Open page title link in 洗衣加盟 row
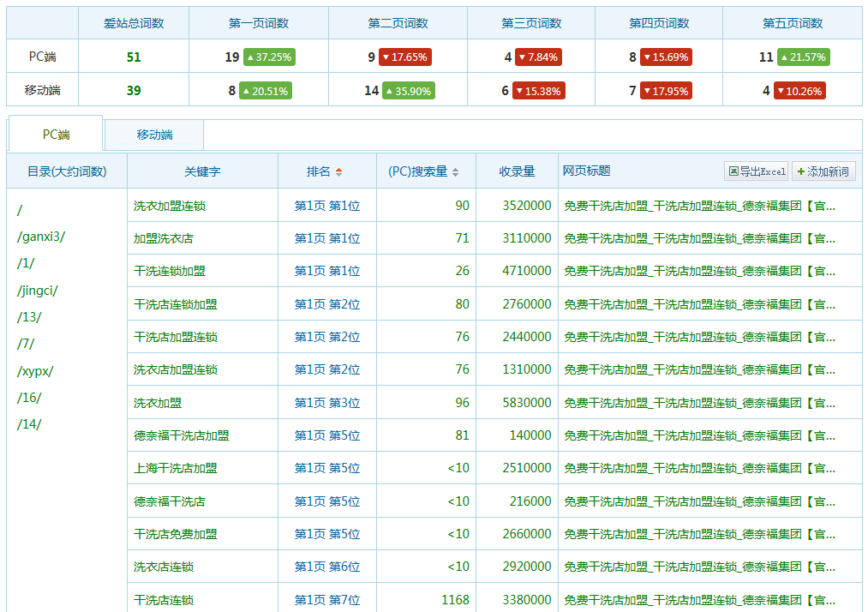 tap(699, 403)
